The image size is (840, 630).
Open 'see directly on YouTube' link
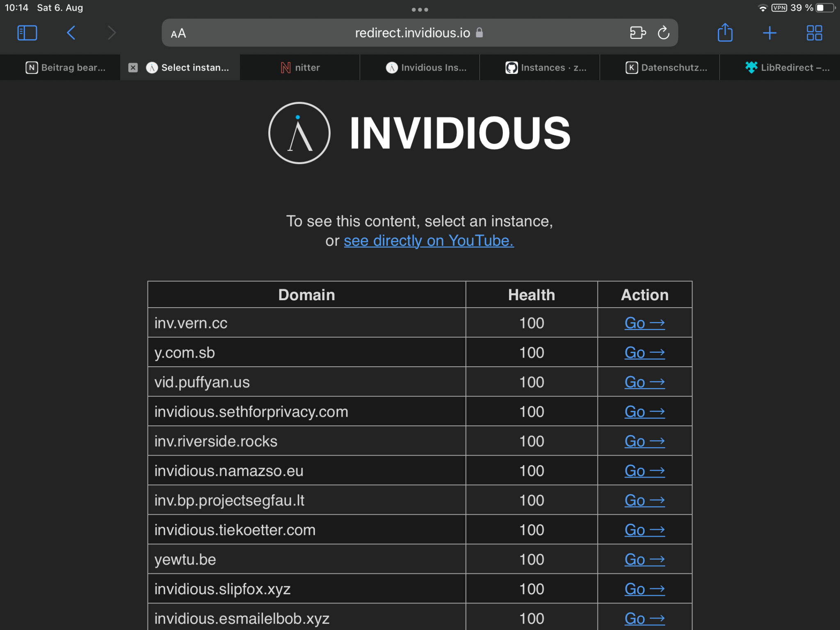428,241
